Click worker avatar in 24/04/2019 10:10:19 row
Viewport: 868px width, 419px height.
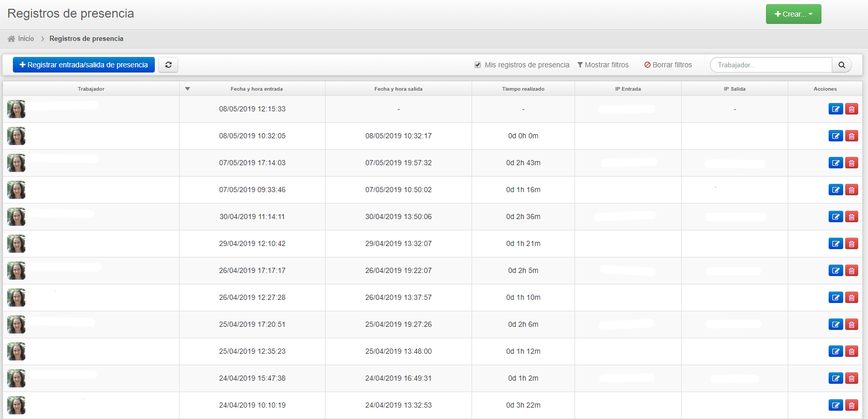16,405
